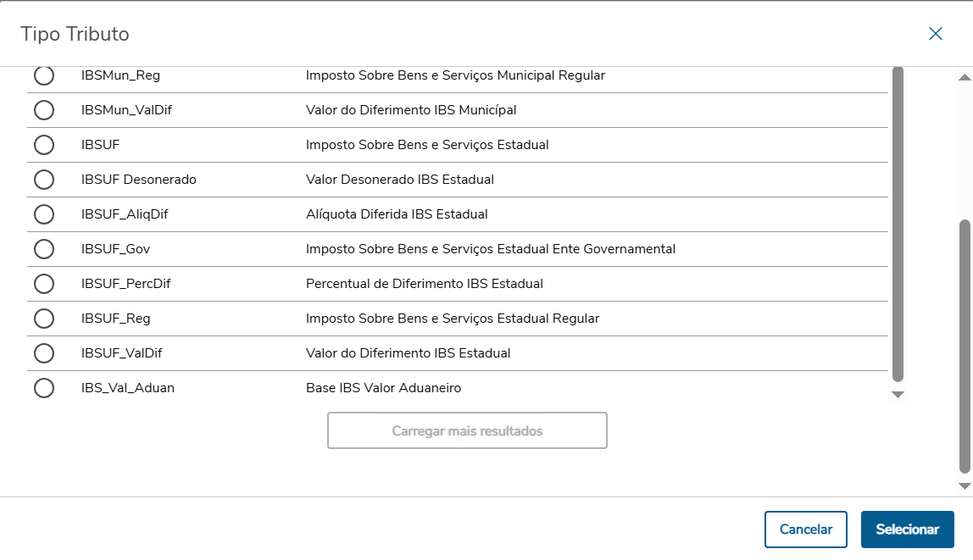Choose the IBS_Val_Aduan radio option
Screen dimensions: 973x560
click(44, 388)
